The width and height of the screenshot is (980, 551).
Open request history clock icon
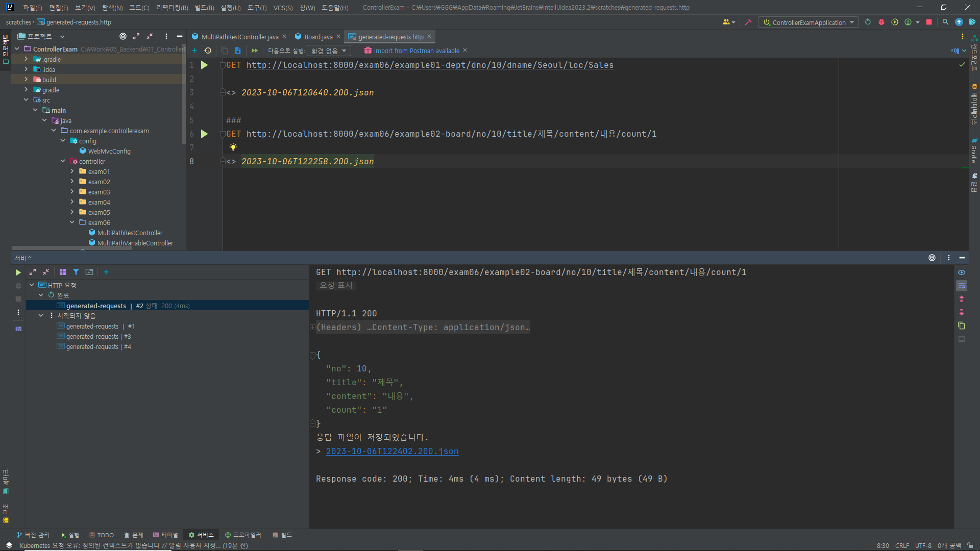[208, 51]
